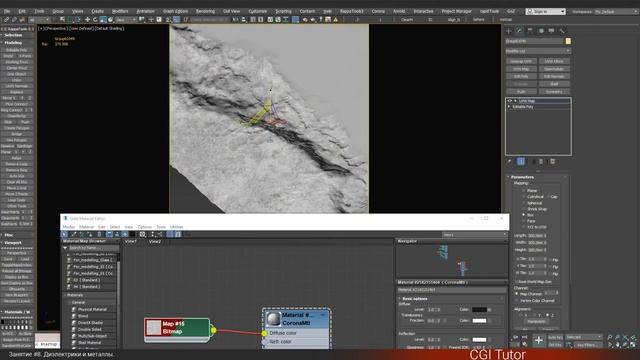Image resolution: width=640 pixels, height=360 pixels.
Task: Collapse the Parameters rollout
Action: tap(509, 177)
